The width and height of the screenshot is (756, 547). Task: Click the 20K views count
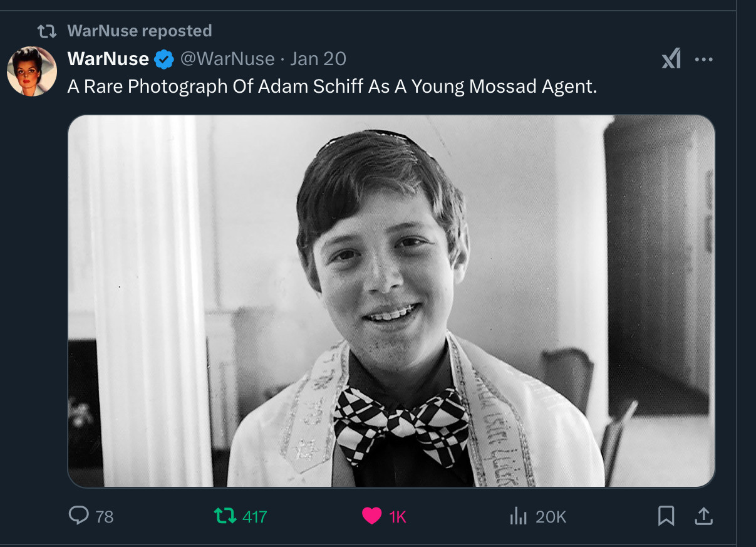551,516
